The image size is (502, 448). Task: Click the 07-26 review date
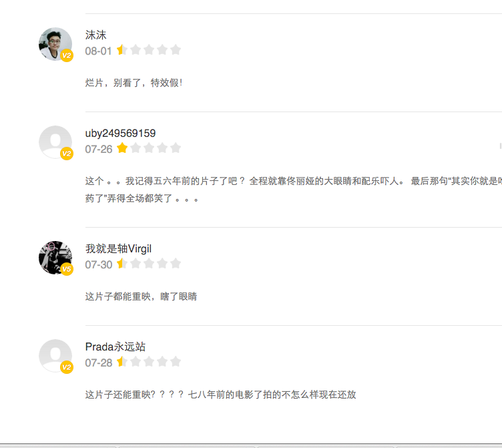coord(98,149)
